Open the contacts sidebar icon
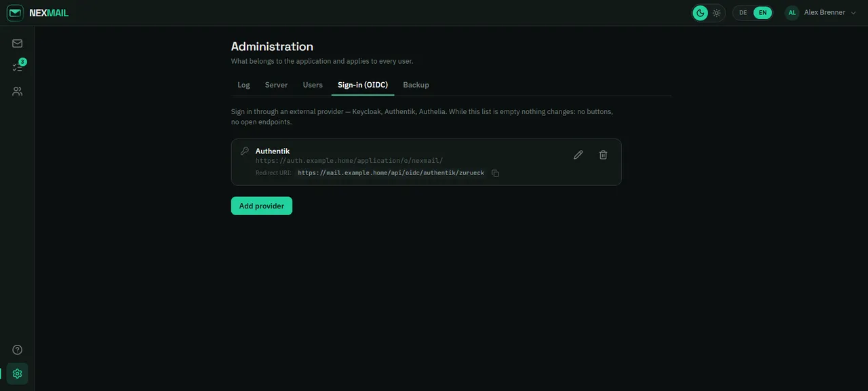The width and height of the screenshot is (868, 391). pos(18,91)
